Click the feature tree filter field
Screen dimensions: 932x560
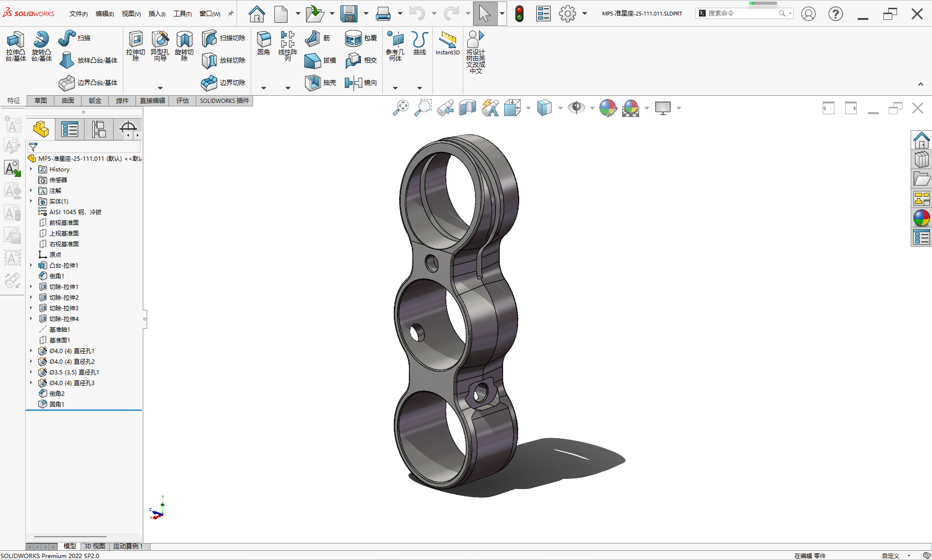(85, 147)
